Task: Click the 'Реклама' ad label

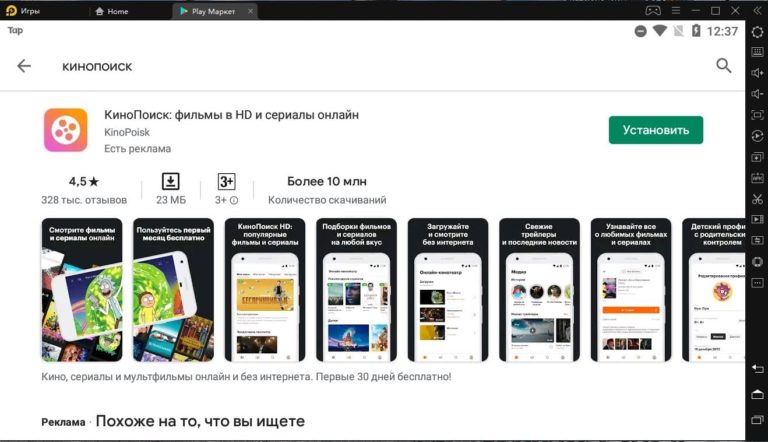Action: (63, 422)
